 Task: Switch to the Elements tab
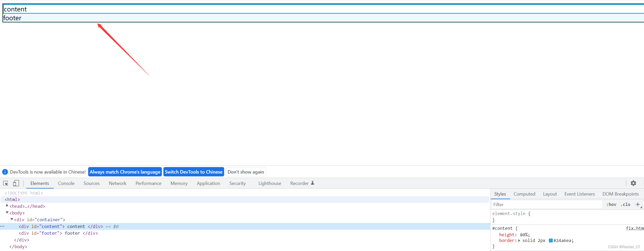[x=40, y=183]
